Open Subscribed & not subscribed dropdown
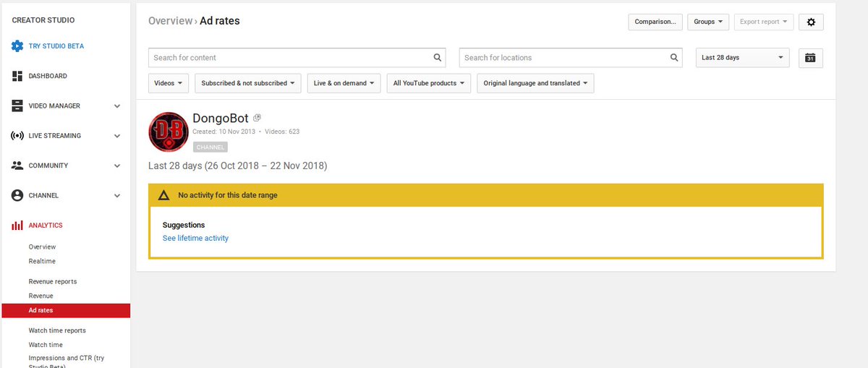868x368 pixels. (249, 83)
